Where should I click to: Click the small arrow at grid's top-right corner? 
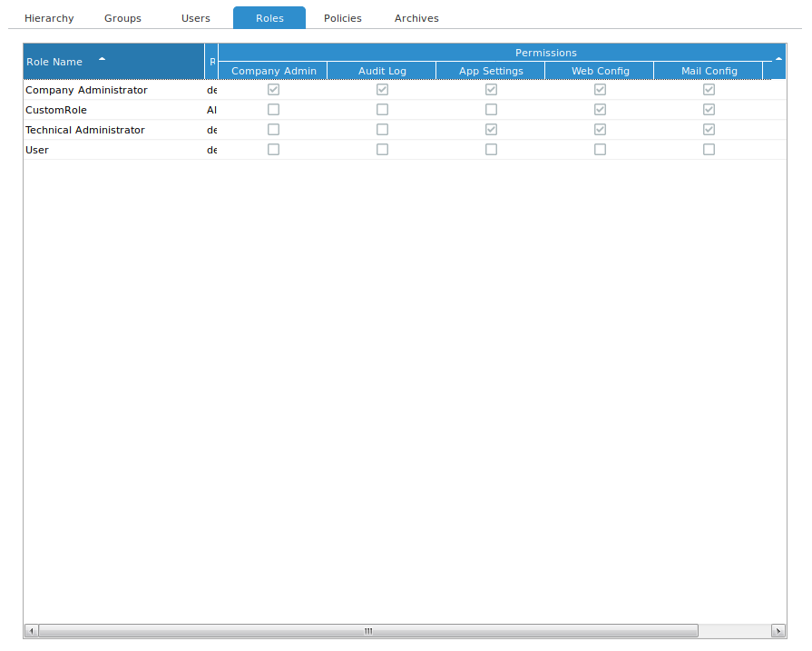[778, 57]
